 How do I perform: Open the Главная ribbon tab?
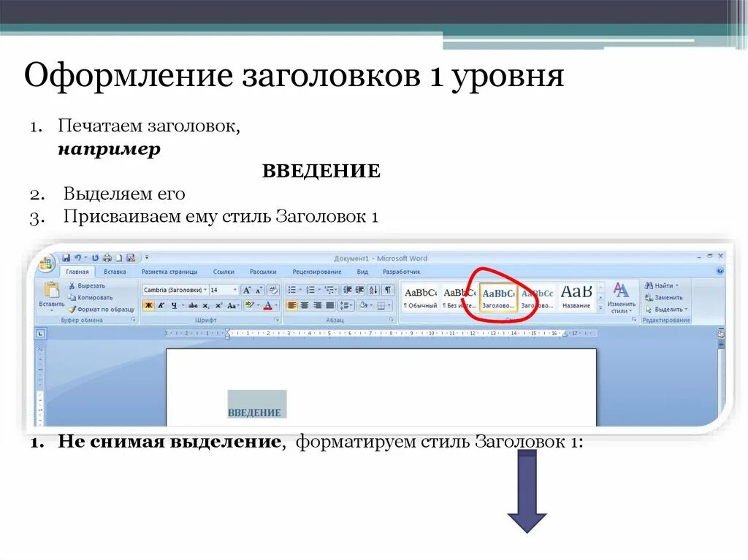point(77,272)
